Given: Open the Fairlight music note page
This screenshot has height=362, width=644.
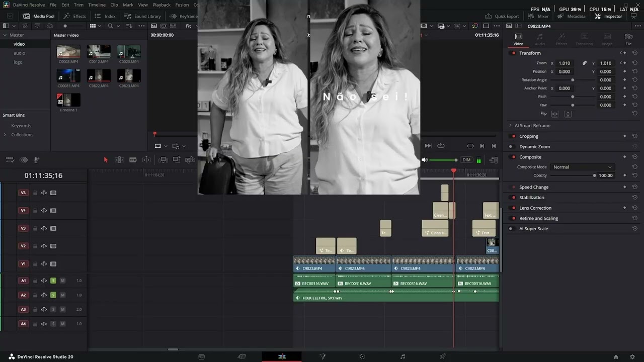Looking at the screenshot, I should click(x=403, y=356).
